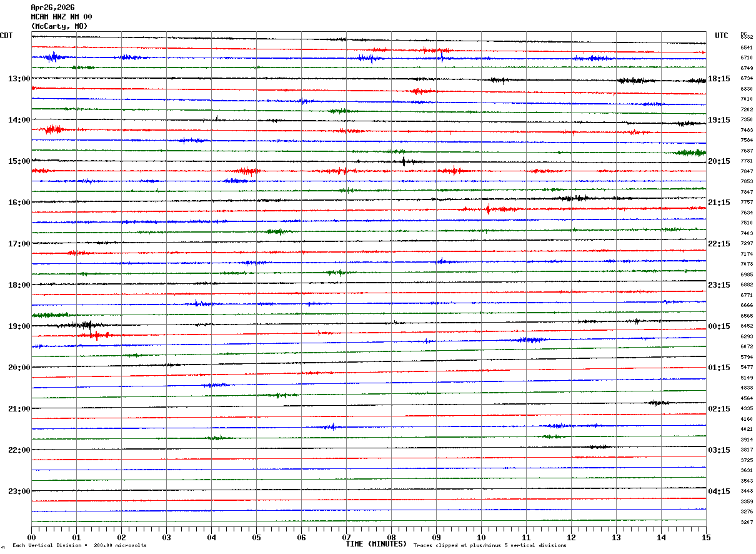Click the 00:15 UTC time label
The width and height of the screenshot is (756, 554).
[719, 326]
